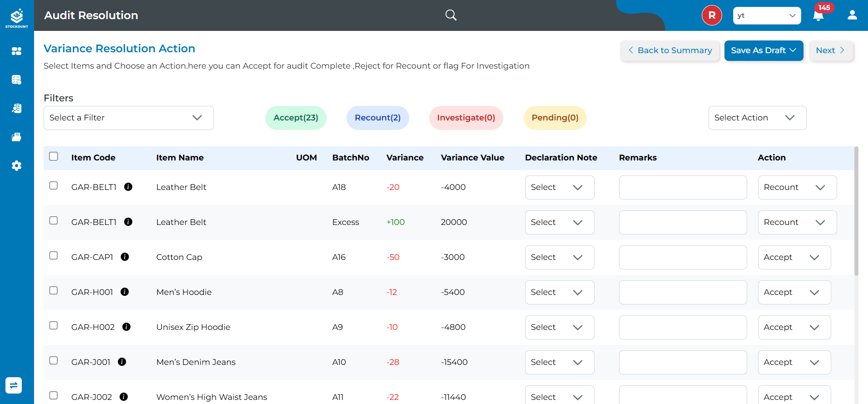Go Back to Summary
Viewport: 868px width, 404px height.
point(670,50)
